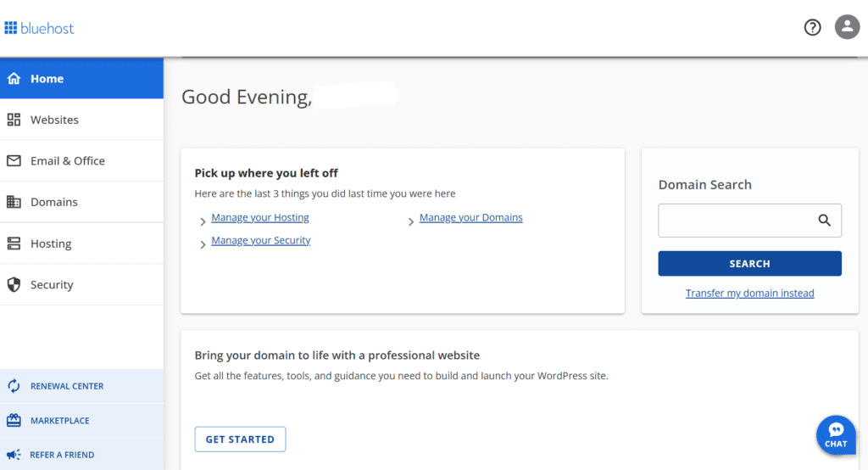
Task: Click the Security shield icon
Action: pyautogui.click(x=14, y=285)
